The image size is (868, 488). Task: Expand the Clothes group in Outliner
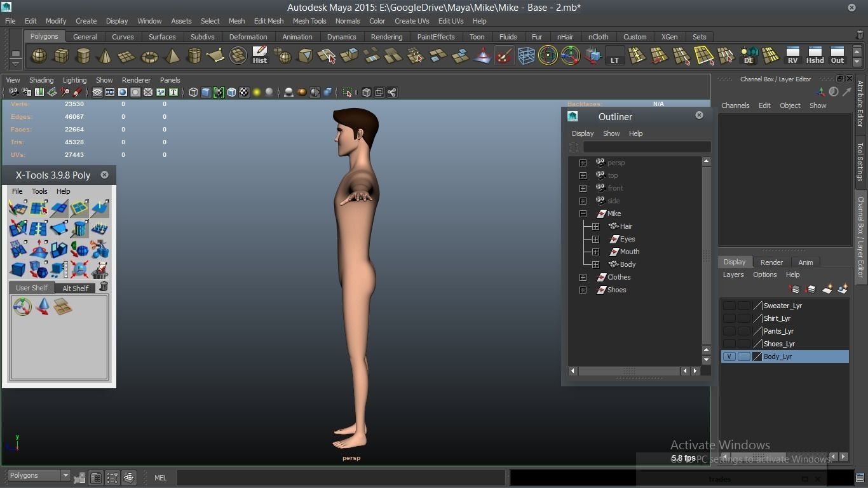pos(583,277)
